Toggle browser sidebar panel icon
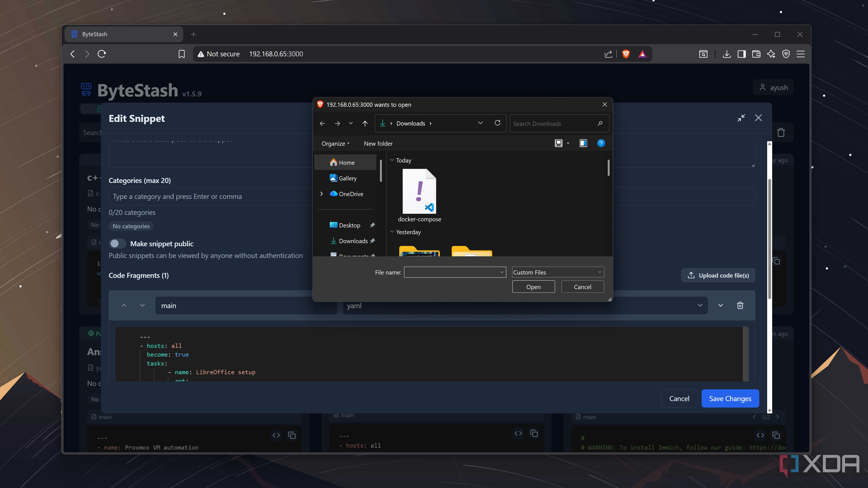Screen dimensions: 868x488 coord(741,54)
